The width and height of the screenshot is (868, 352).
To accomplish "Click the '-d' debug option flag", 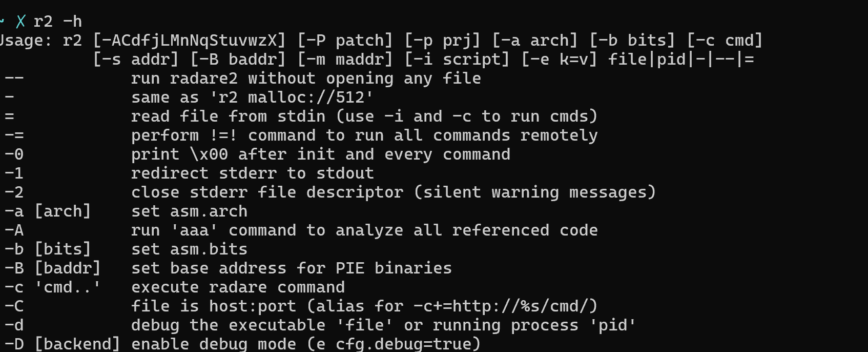I will point(14,325).
